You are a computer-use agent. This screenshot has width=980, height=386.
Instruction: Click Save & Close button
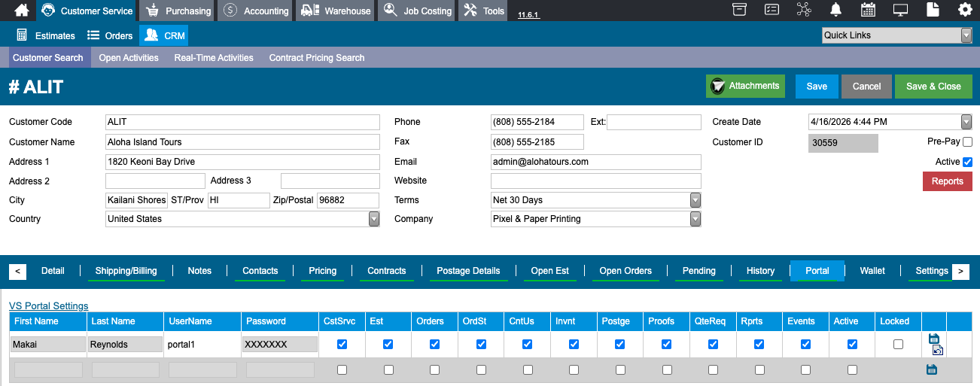coord(933,87)
